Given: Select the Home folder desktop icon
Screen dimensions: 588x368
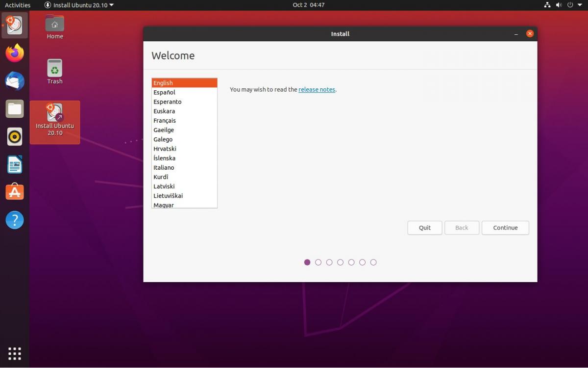Looking at the screenshot, I should tap(55, 26).
